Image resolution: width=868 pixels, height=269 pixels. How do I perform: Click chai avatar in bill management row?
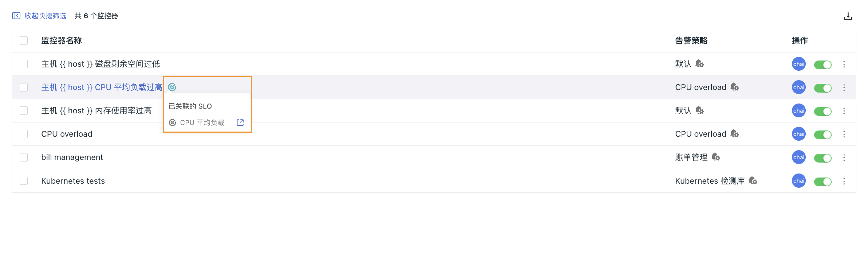point(798,157)
